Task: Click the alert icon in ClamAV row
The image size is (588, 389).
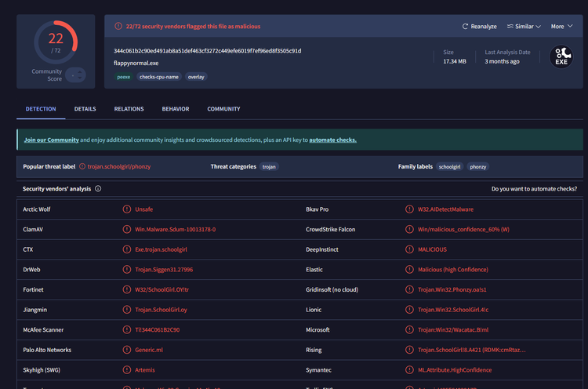Action: click(127, 229)
